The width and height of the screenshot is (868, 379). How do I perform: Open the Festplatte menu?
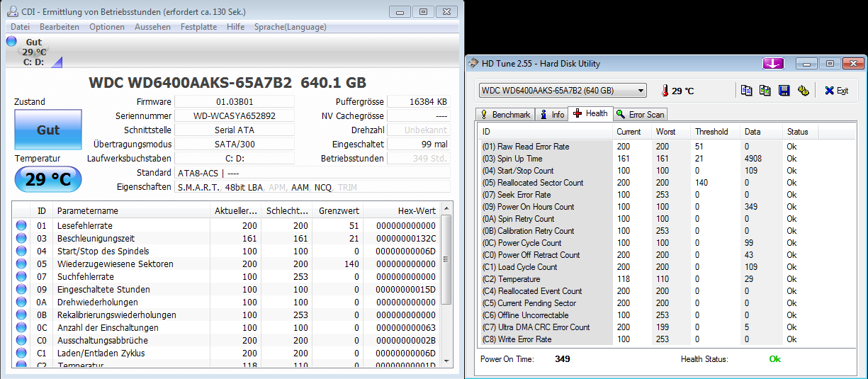click(x=198, y=27)
